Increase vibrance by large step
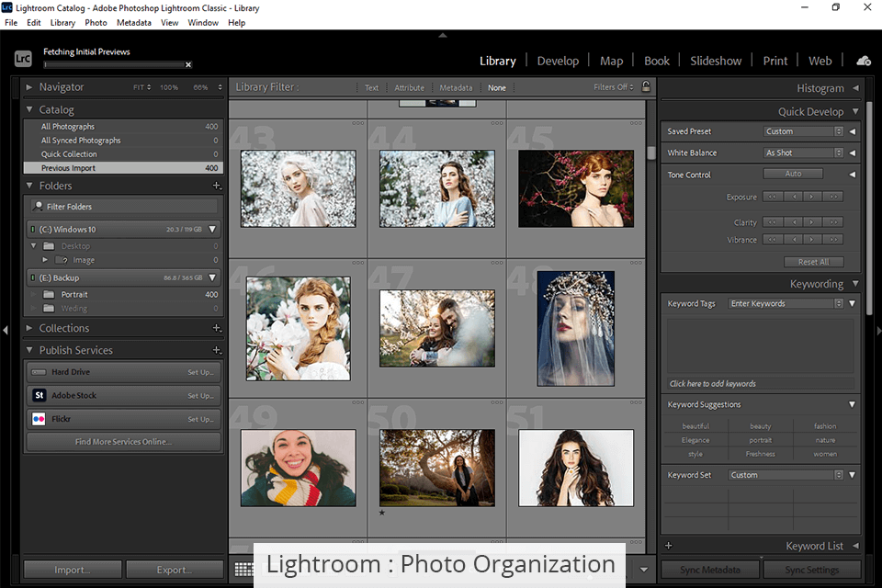 [x=833, y=240]
